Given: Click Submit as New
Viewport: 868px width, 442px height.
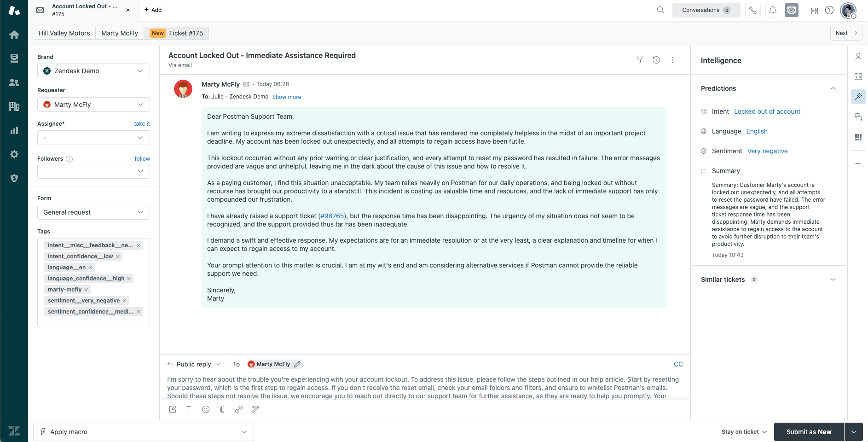Looking at the screenshot, I should click(809, 432).
